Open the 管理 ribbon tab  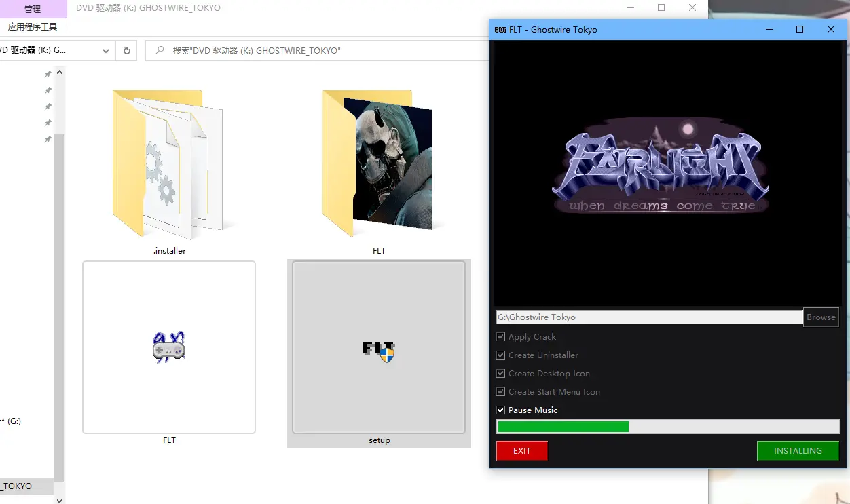(33, 9)
